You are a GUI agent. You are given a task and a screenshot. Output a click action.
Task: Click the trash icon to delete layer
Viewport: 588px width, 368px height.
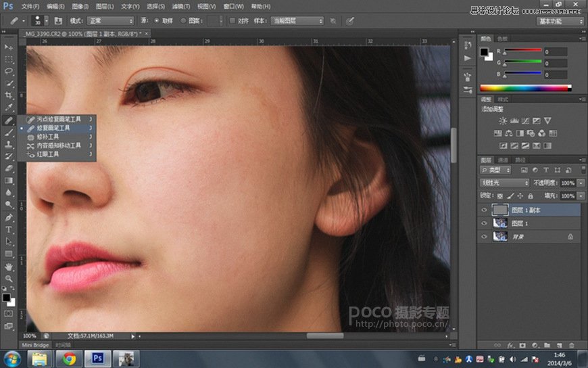point(572,345)
